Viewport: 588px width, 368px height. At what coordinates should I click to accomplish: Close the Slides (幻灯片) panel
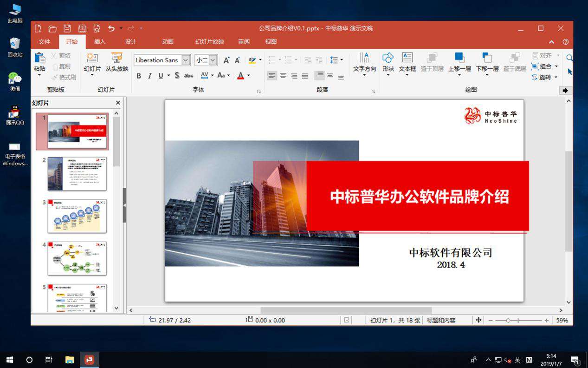point(118,103)
